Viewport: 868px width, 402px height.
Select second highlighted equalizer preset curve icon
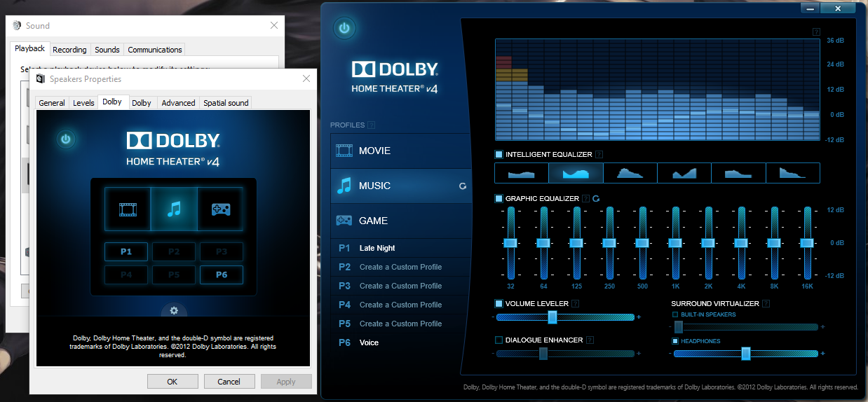[576, 173]
